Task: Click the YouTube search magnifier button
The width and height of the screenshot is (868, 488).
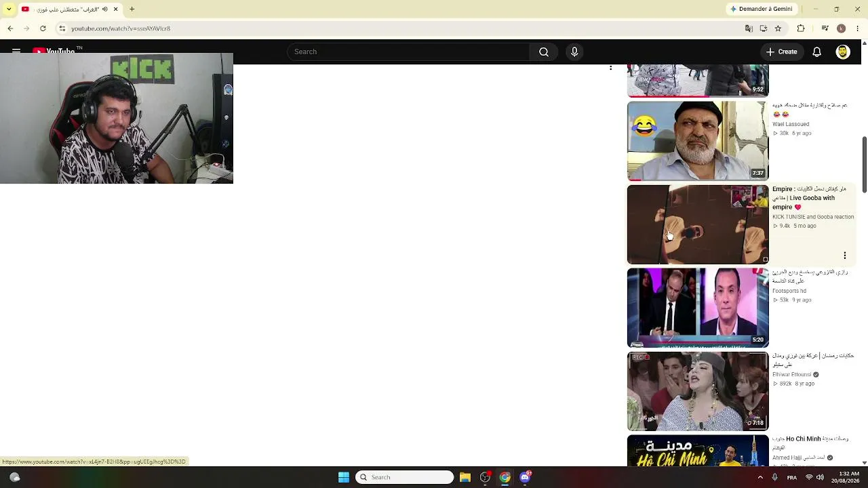Action: coord(544,52)
